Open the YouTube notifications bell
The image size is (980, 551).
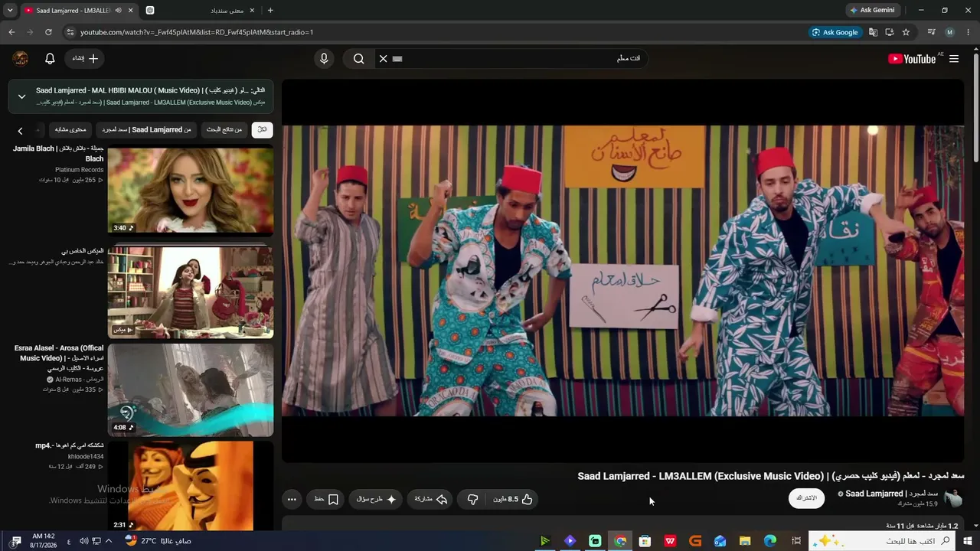click(50, 59)
